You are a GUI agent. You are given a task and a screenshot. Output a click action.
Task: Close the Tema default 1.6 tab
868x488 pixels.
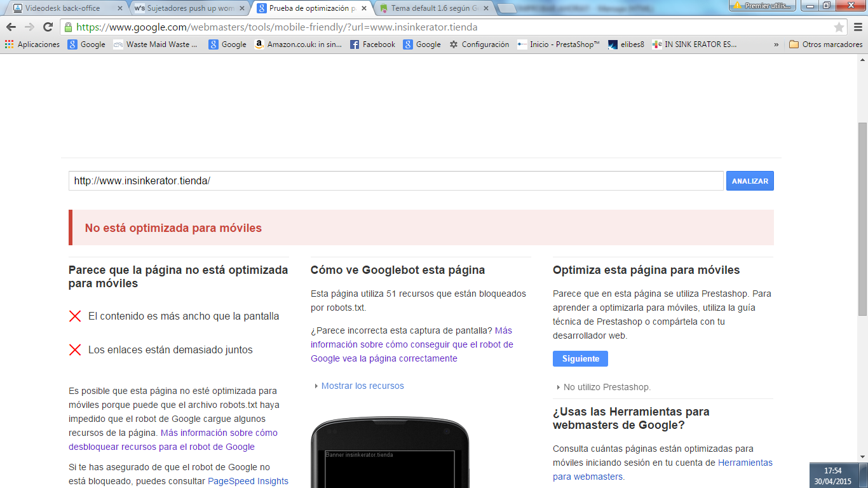pos(486,8)
